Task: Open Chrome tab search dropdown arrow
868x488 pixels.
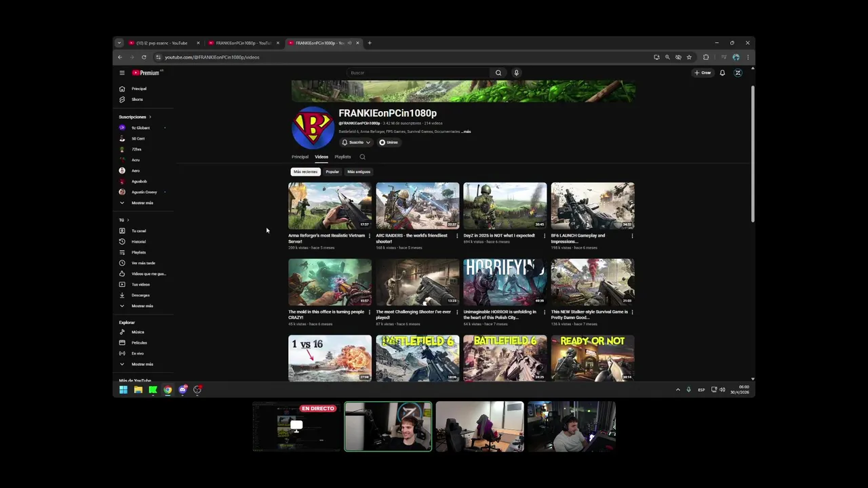Action: click(x=119, y=43)
